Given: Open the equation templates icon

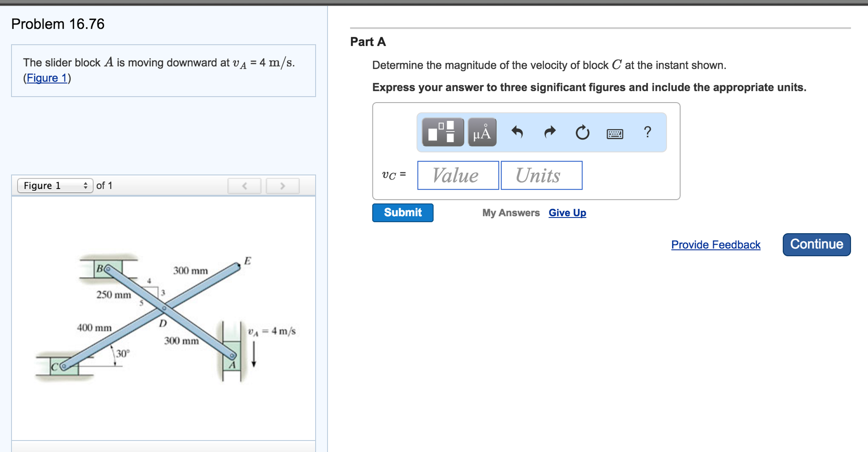Looking at the screenshot, I should (442, 133).
